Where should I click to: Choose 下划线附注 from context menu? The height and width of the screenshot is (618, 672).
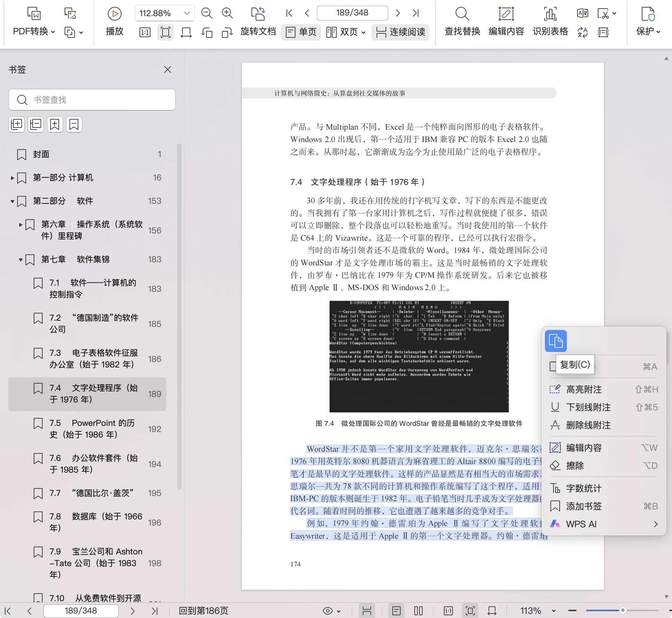[604, 407]
